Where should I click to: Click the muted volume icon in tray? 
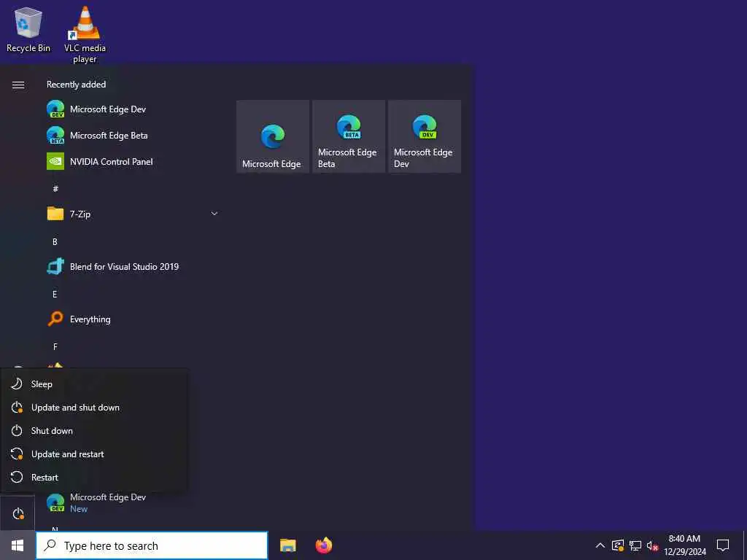coord(653,545)
